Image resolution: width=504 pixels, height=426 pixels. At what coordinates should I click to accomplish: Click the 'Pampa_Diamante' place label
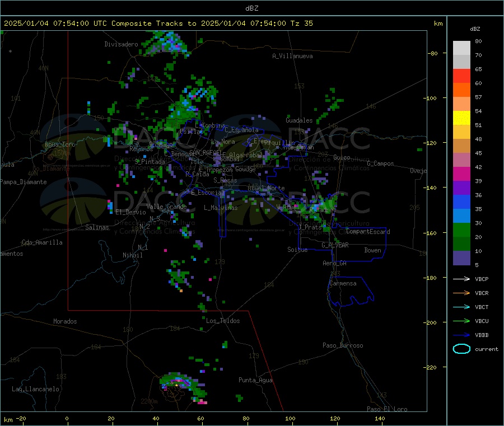pos(23,182)
